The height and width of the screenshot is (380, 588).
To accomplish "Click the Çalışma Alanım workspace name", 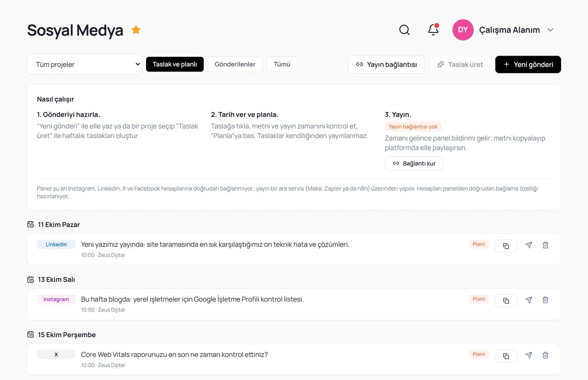I will coord(509,30).
